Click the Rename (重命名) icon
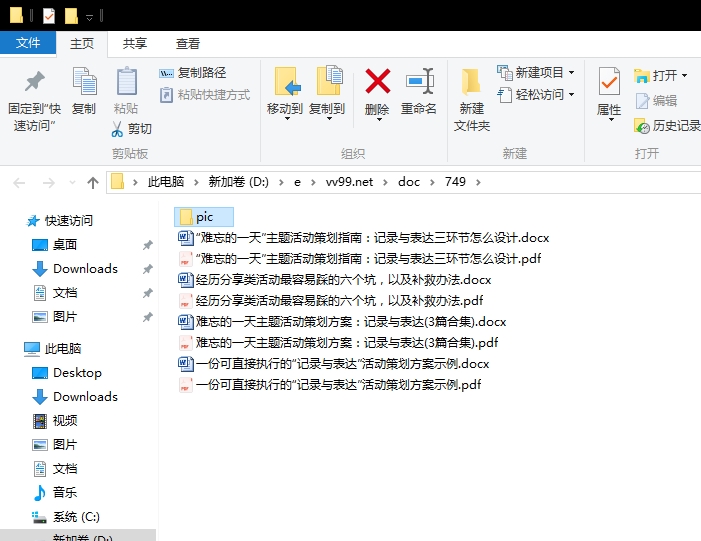The width and height of the screenshot is (701, 541). click(419, 81)
